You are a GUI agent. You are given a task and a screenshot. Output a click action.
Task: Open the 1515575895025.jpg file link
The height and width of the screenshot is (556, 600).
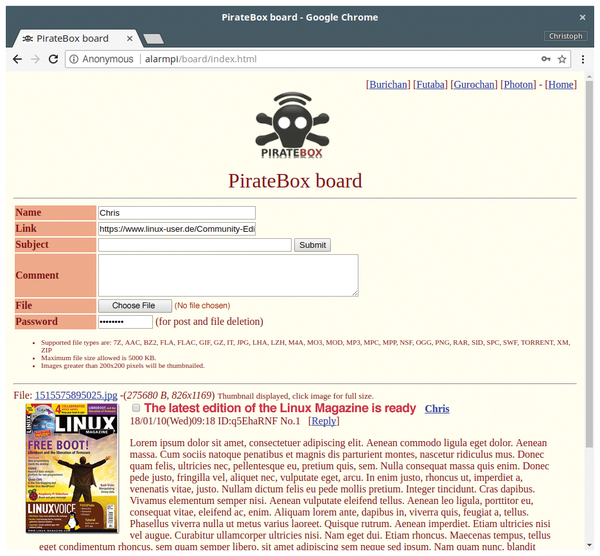pyautogui.click(x=76, y=395)
